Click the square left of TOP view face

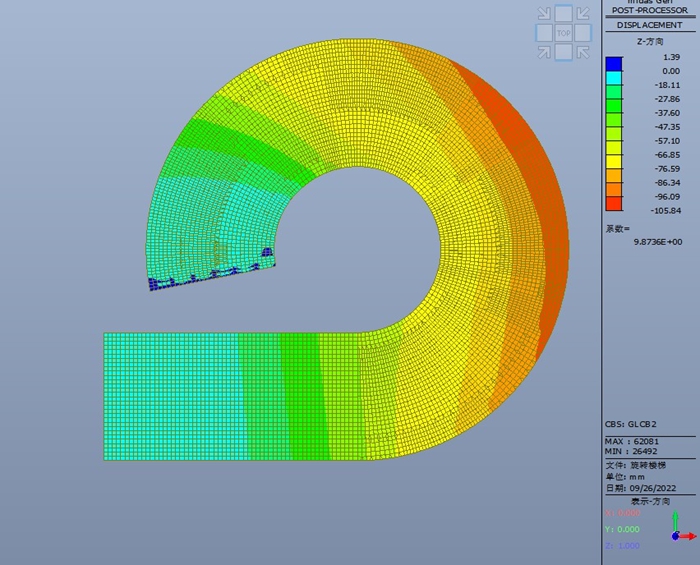[544, 33]
